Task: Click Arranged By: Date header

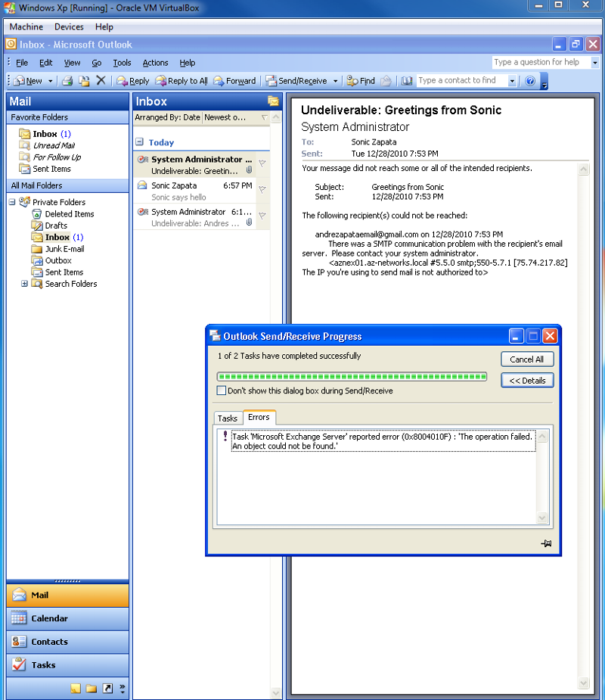Action: click(168, 117)
